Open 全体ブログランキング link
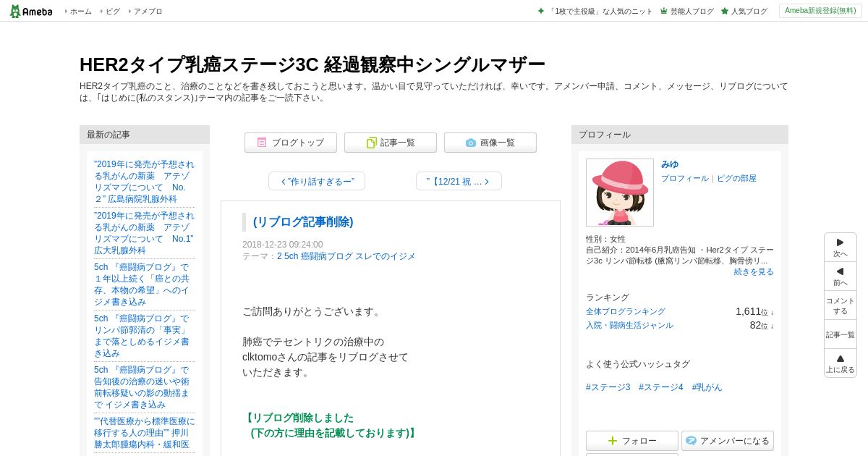The image size is (868, 456). point(626,311)
